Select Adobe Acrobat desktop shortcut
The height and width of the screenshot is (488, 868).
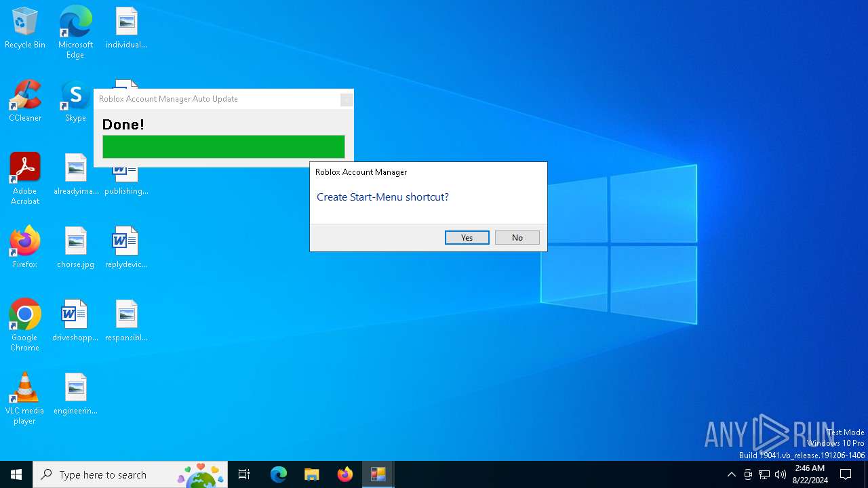click(25, 179)
